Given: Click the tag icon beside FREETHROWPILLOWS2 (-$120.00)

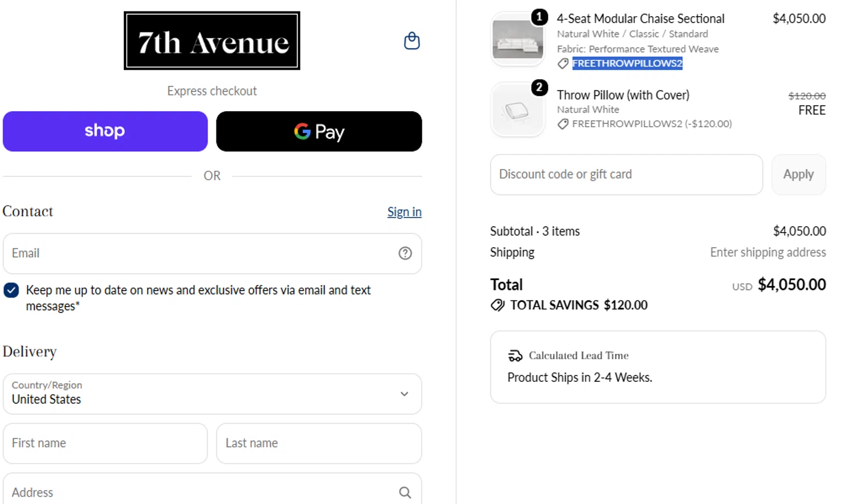Looking at the screenshot, I should pyautogui.click(x=562, y=124).
